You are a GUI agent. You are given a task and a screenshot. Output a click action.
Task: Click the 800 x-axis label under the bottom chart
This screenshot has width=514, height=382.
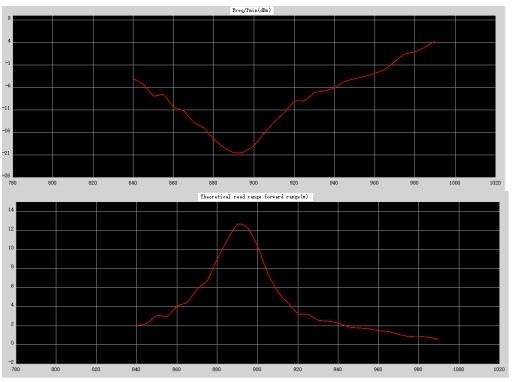coord(56,369)
